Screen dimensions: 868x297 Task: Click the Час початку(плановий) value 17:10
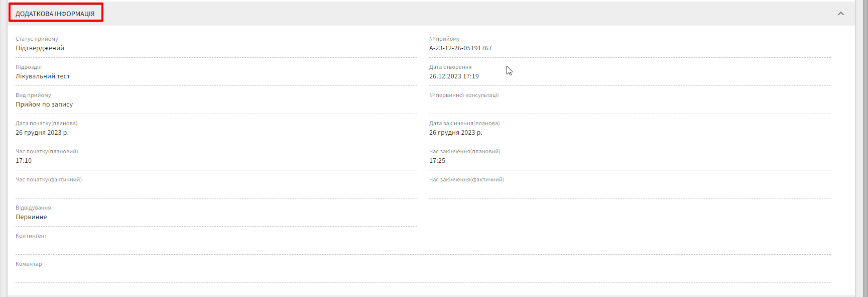[24, 161]
